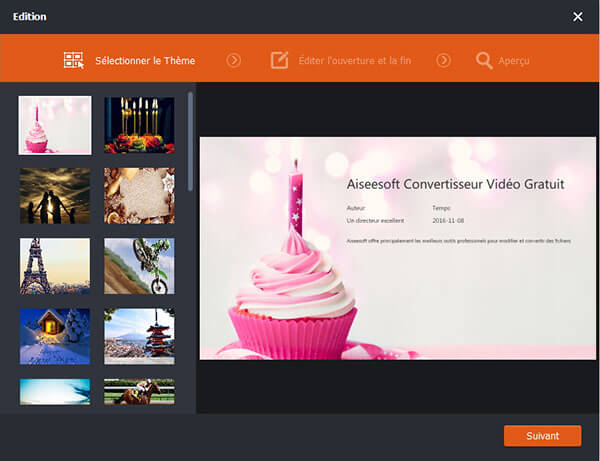Go to the Aperçu step
This screenshot has height=461, width=600.
coord(514,61)
